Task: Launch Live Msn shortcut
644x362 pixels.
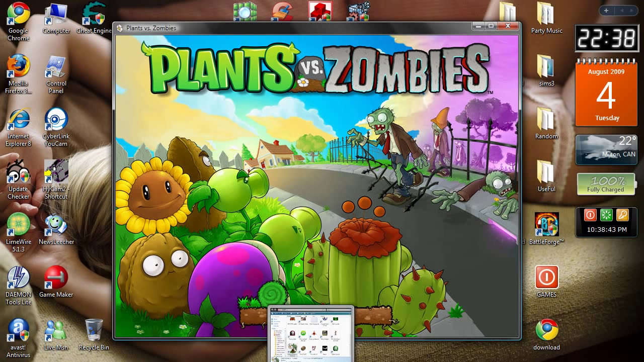Action: (56, 334)
